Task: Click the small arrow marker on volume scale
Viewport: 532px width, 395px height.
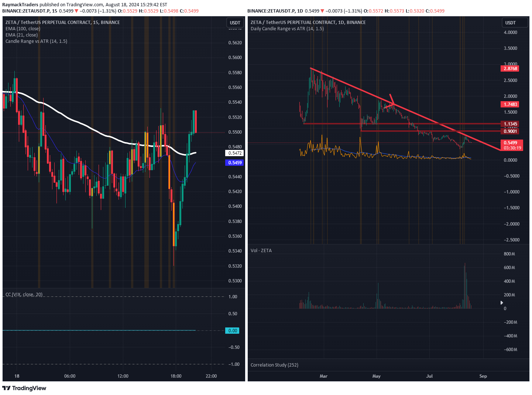Action: [x=502, y=303]
